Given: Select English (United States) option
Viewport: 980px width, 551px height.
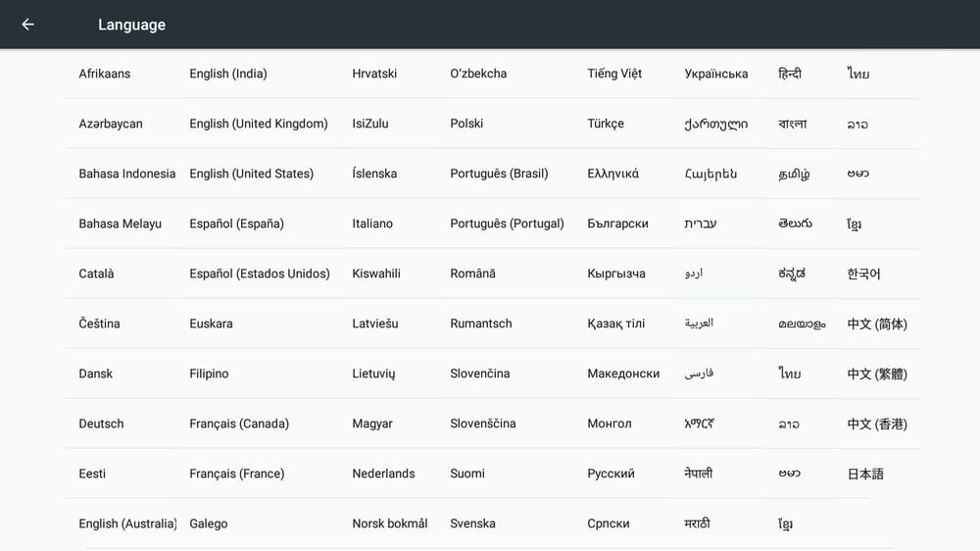Looking at the screenshot, I should click(252, 174).
